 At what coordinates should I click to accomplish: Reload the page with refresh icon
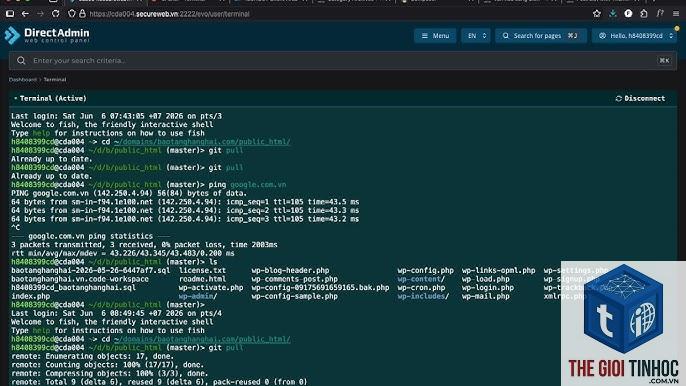[56, 14]
